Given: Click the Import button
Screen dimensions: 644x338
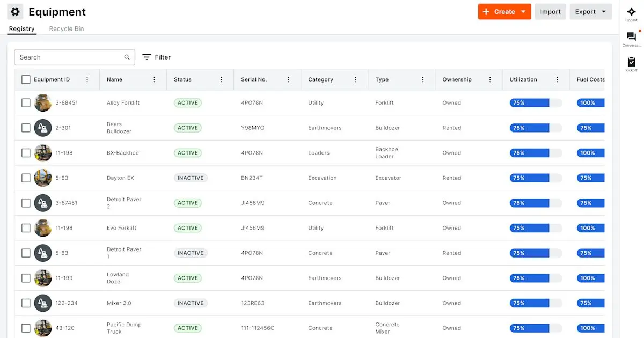Looking at the screenshot, I should [550, 12].
